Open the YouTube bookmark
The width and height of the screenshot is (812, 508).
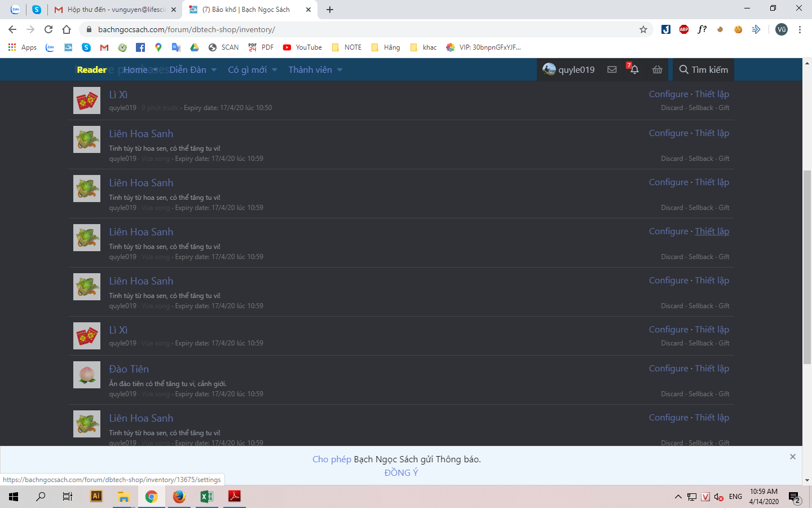pos(303,47)
